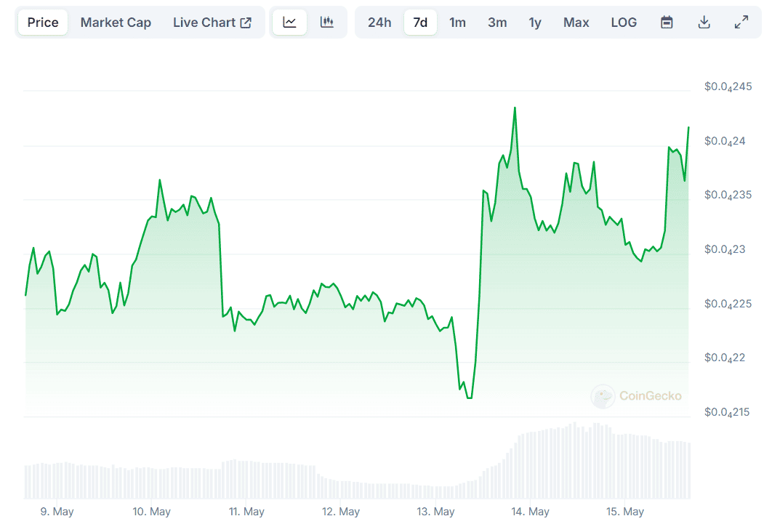Click the $0.0₄245 price label
The height and width of the screenshot is (532, 764).
(728, 86)
